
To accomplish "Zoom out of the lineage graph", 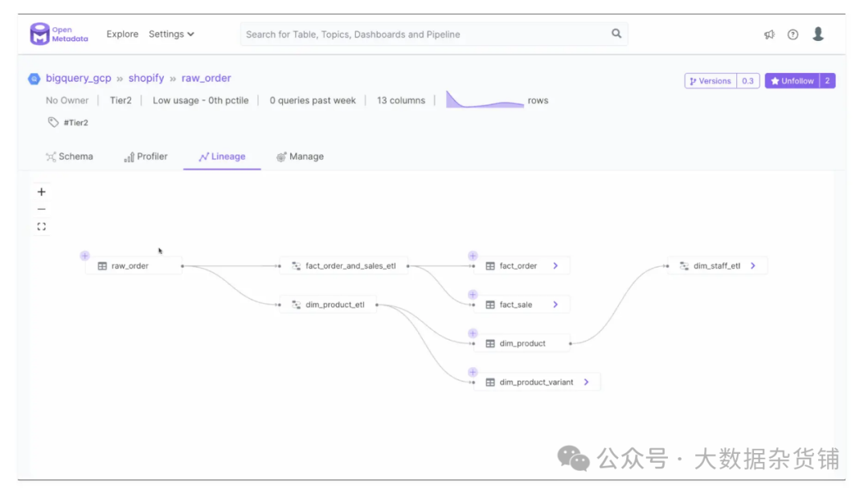I will [x=42, y=210].
